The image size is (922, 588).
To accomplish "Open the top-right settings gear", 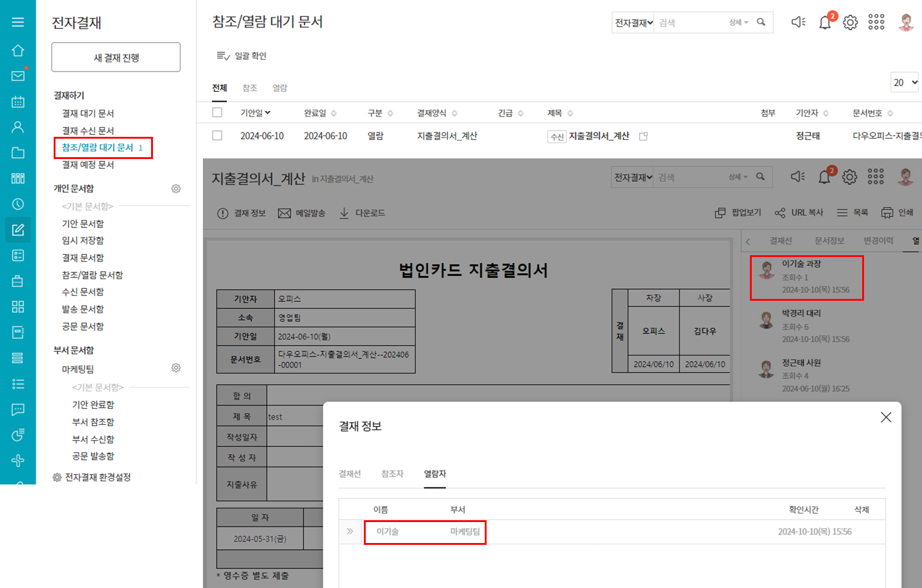I will tap(850, 23).
